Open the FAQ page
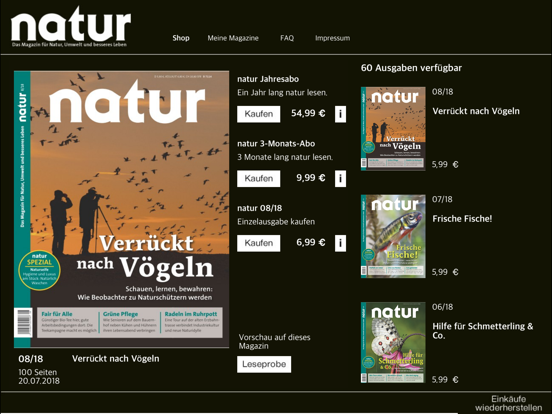 [x=287, y=38]
